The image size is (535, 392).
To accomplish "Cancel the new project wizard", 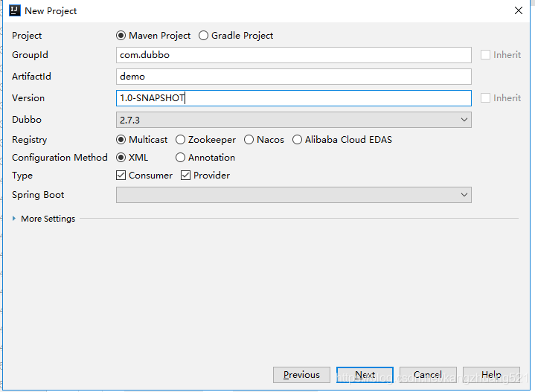I will click(428, 375).
